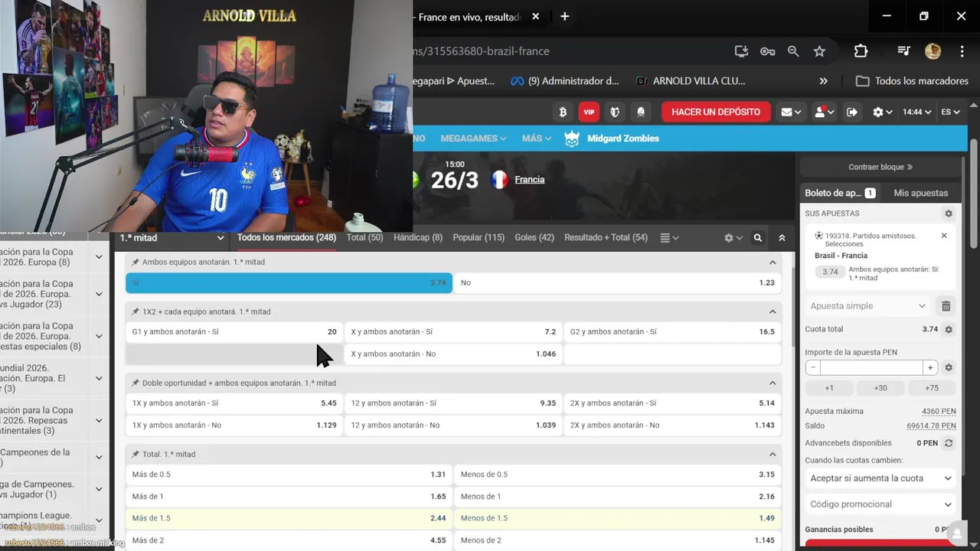Click the password key icon in address bar
The width and height of the screenshot is (980, 551).
[x=767, y=51]
